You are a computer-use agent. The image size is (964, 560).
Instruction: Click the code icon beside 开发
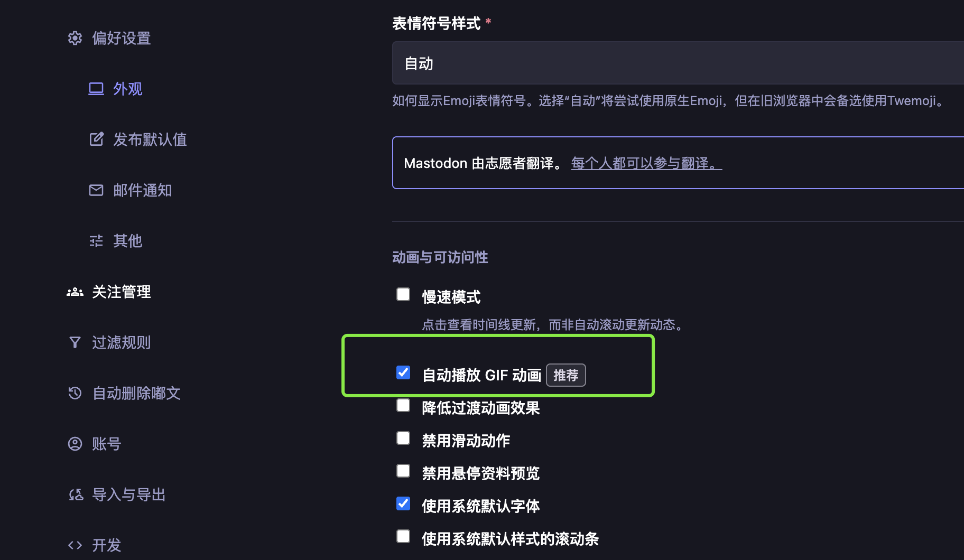[75, 545]
